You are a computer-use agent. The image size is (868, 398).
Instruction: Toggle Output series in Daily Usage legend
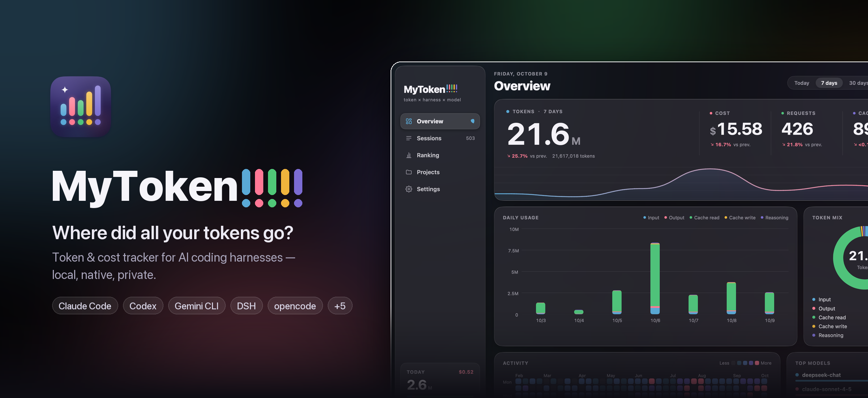pos(674,217)
